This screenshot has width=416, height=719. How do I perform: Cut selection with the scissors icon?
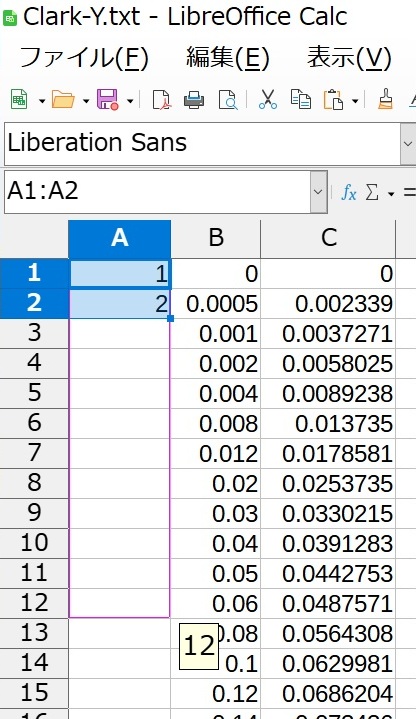(268, 99)
